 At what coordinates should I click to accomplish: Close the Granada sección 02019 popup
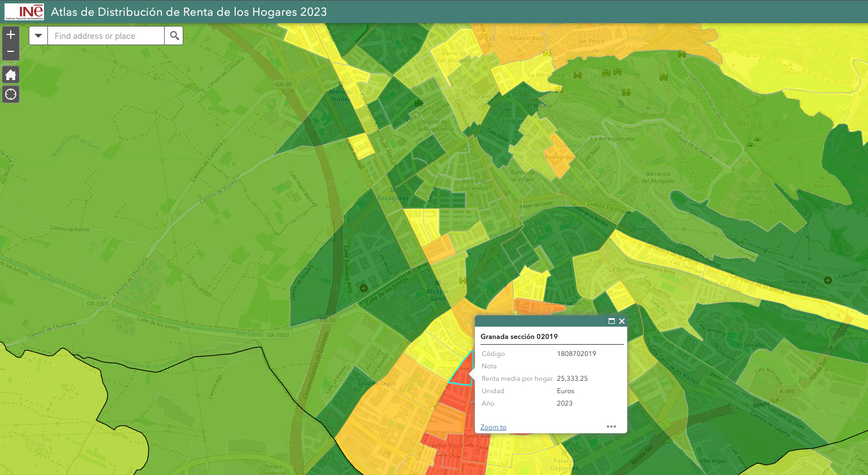(x=622, y=321)
